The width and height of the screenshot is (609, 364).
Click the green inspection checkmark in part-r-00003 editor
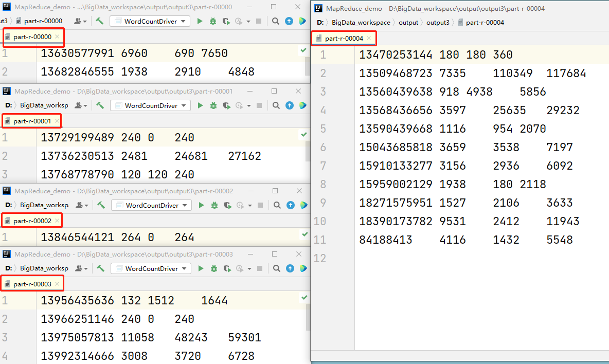[x=304, y=298]
